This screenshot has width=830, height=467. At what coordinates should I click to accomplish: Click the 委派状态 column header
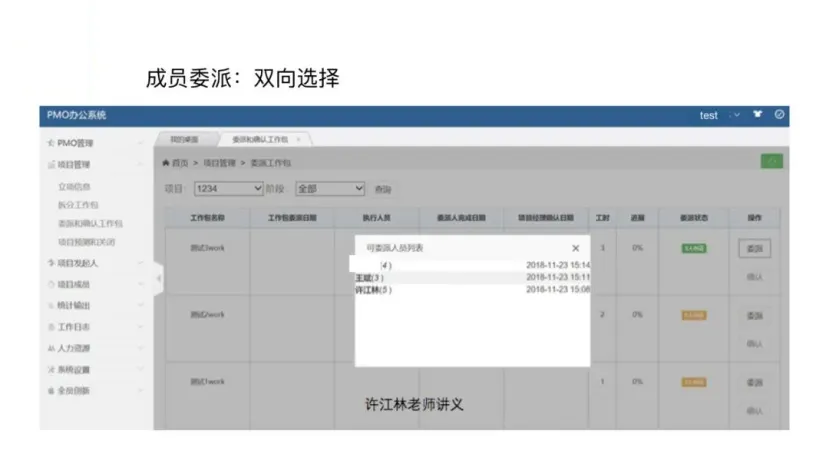pos(693,218)
